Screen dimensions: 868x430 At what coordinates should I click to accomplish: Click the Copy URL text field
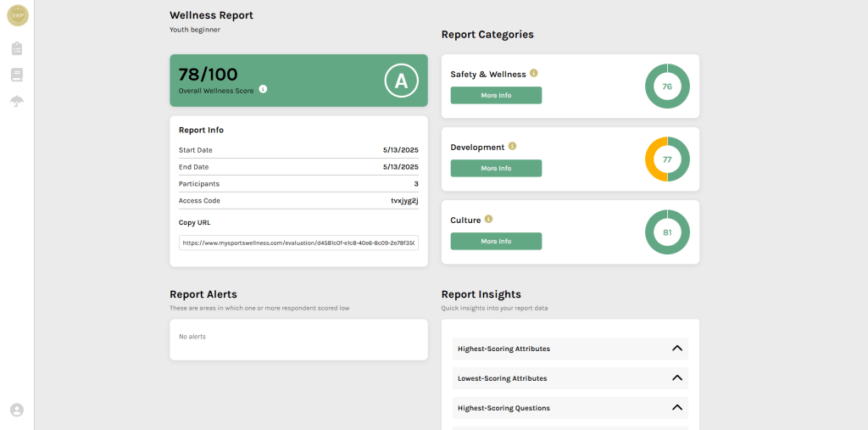click(298, 243)
